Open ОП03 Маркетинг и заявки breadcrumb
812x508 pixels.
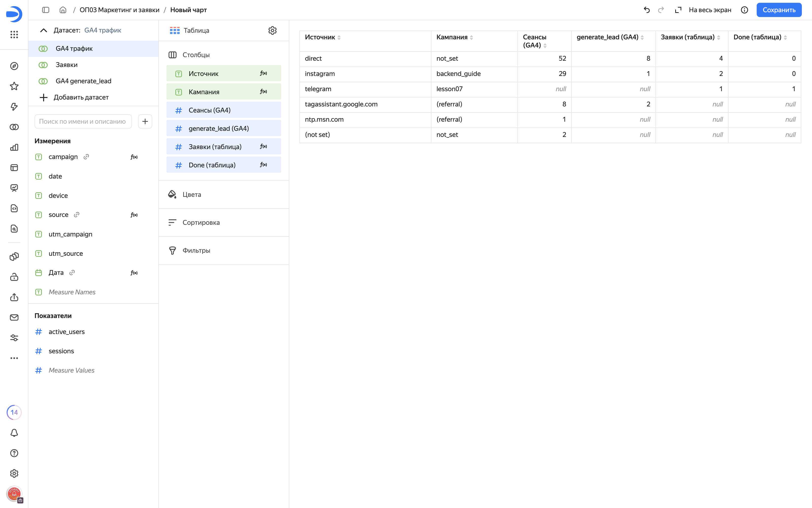(120, 10)
